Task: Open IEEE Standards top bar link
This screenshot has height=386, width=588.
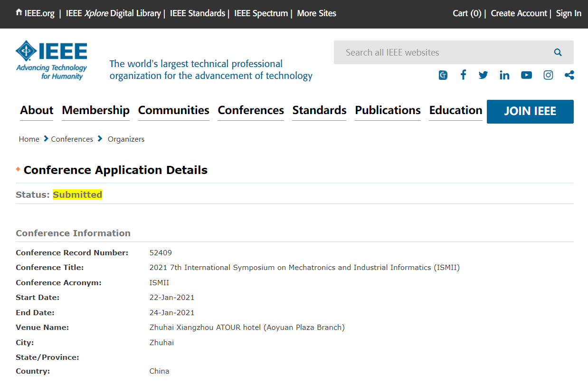Action: point(198,13)
